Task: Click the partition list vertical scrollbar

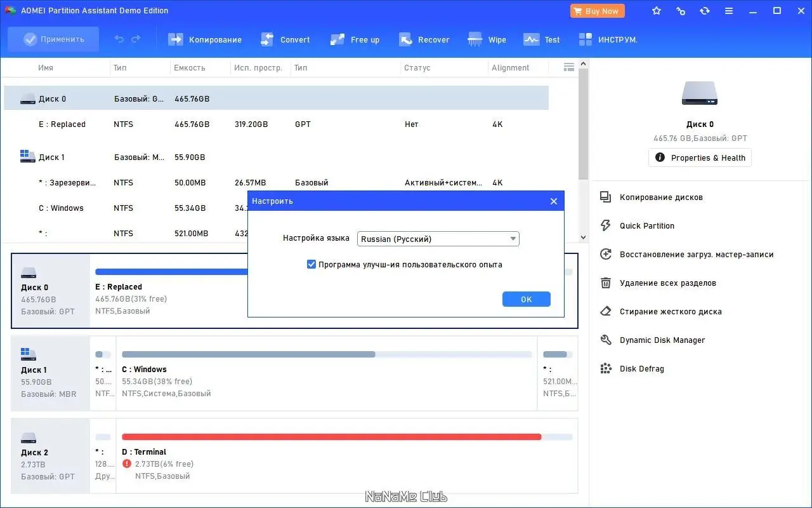Action: 584,124
